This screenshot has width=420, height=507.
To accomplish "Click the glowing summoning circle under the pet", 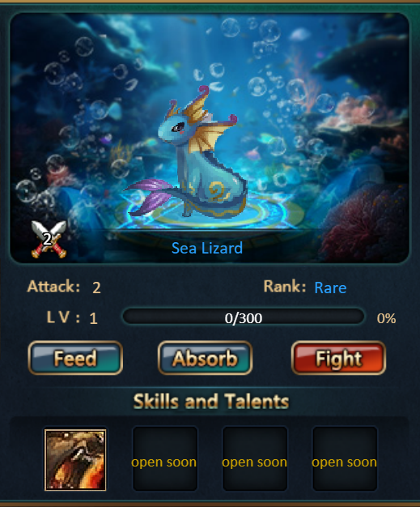I will pyautogui.click(x=207, y=211).
